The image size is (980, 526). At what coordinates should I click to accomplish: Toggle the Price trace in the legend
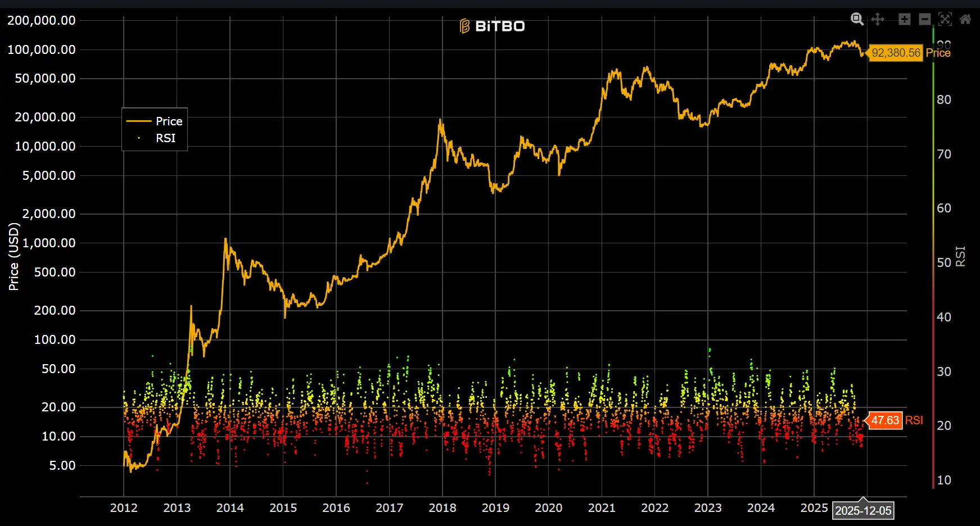pyautogui.click(x=155, y=121)
